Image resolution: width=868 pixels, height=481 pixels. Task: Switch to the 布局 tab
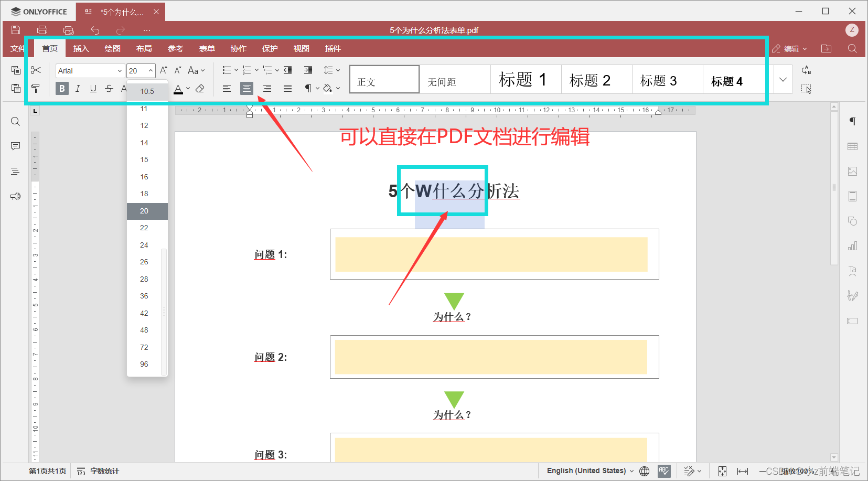pyautogui.click(x=144, y=48)
